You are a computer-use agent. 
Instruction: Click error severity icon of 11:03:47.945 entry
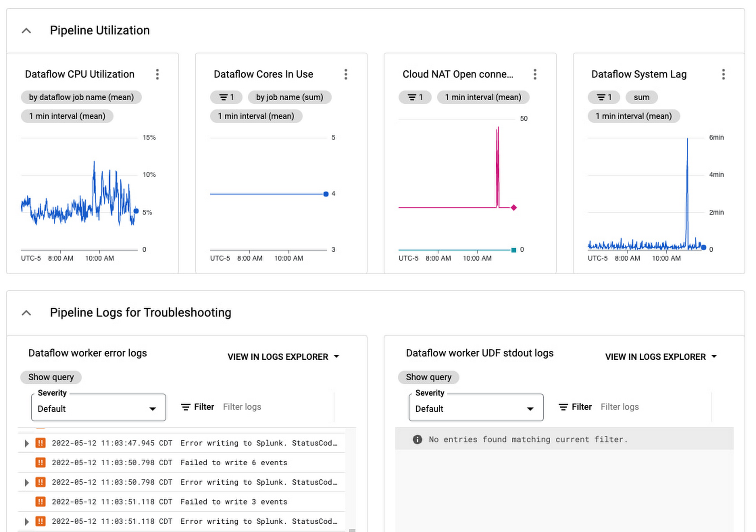[40, 443]
